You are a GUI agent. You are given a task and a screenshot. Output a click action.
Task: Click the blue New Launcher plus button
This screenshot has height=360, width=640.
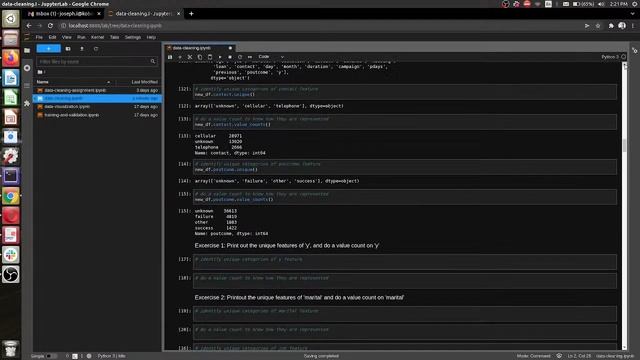pos(49,49)
